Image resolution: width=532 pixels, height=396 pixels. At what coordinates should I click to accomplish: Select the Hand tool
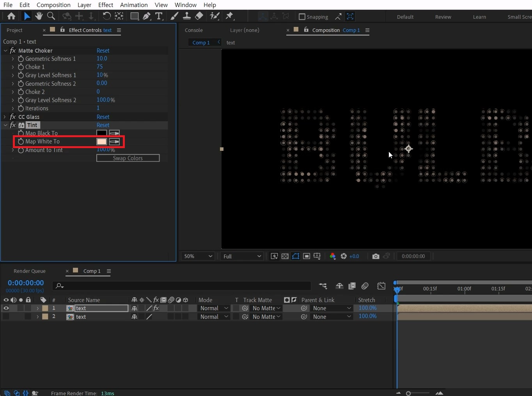point(39,16)
